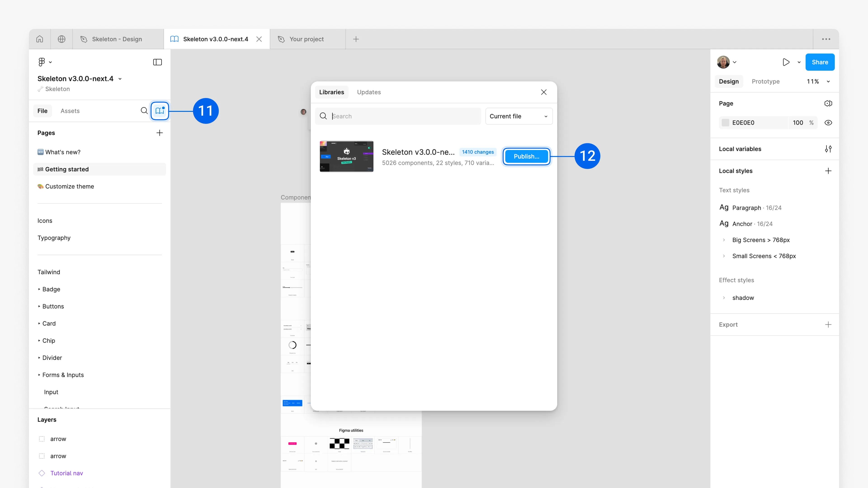Click the E0E0E0 page color swatch
Screen dimensions: 868x488
(725, 123)
